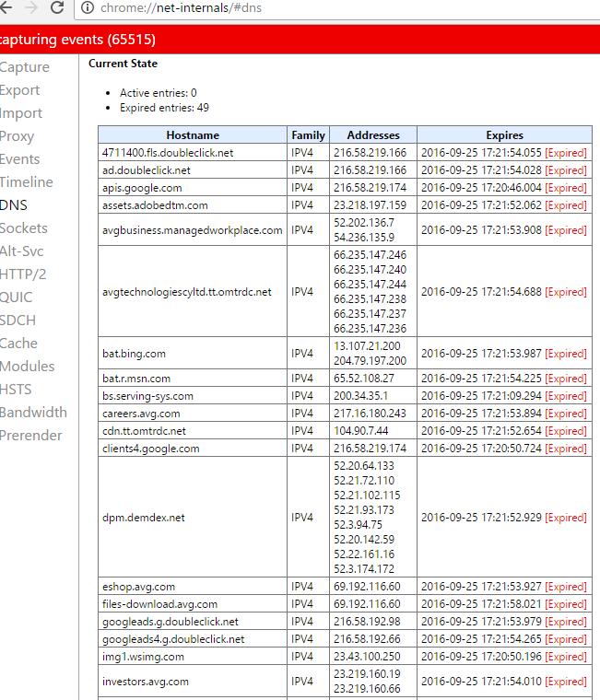Image resolution: width=600 pixels, height=700 pixels.
Task: Switch to the HTTP/2 sidebar tab
Action: click(x=24, y=274)
